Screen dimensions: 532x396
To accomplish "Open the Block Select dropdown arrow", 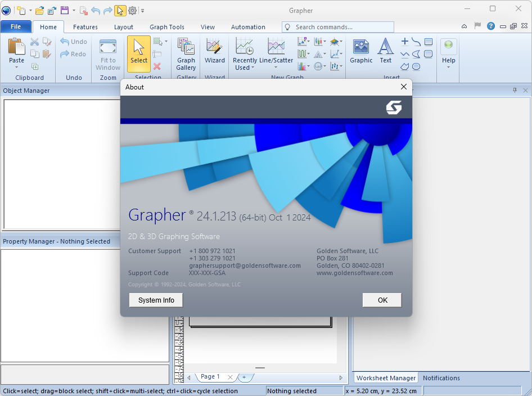I will click(166, 42).
